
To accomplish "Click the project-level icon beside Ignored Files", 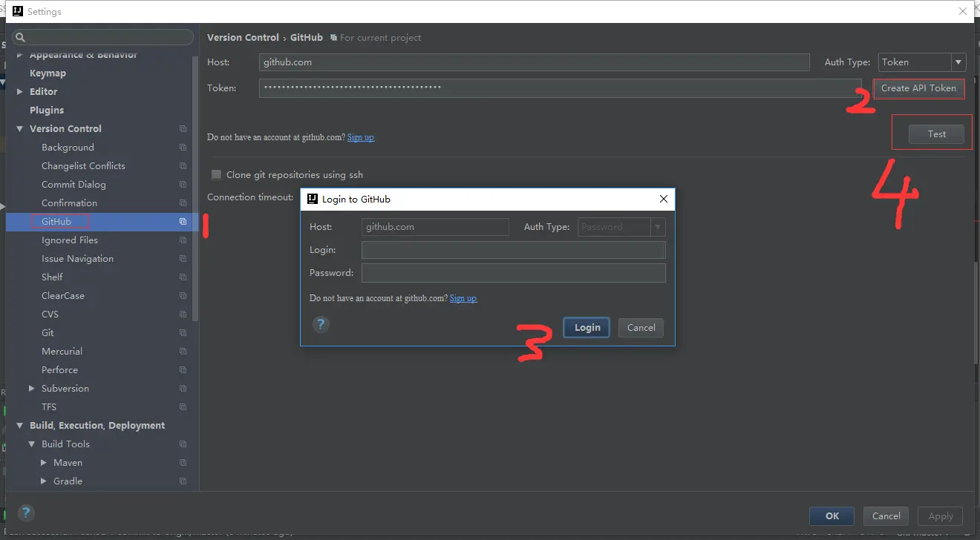I will point(183,240).
